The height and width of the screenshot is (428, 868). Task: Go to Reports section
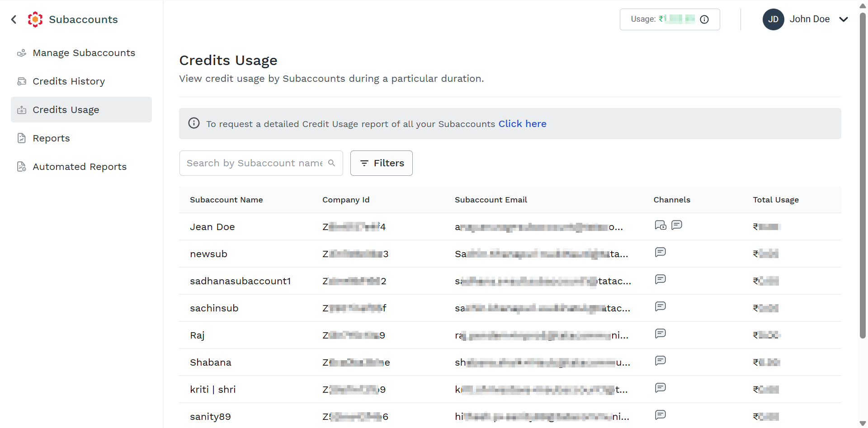(x=81, y=138)
